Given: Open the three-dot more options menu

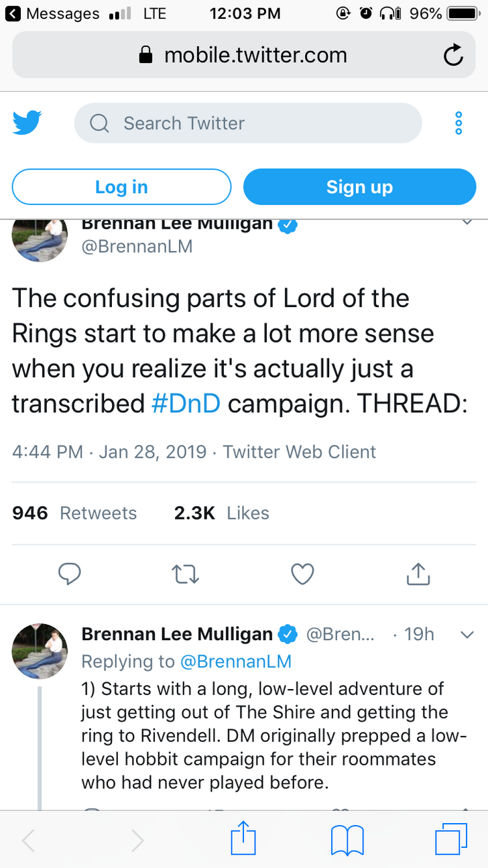Looking at the screenshot, I should (459, 123).
